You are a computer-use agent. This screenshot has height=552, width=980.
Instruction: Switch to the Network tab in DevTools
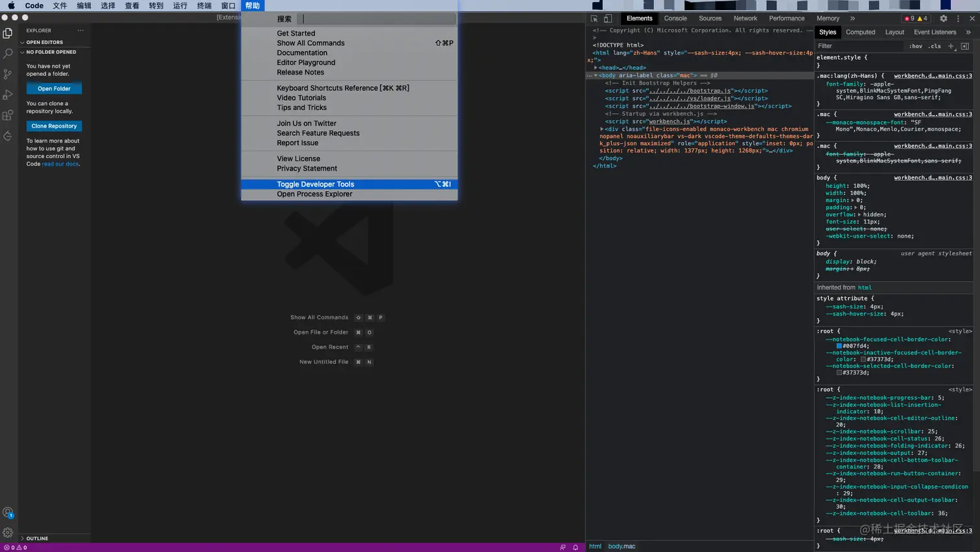click(x=745, y=19)
